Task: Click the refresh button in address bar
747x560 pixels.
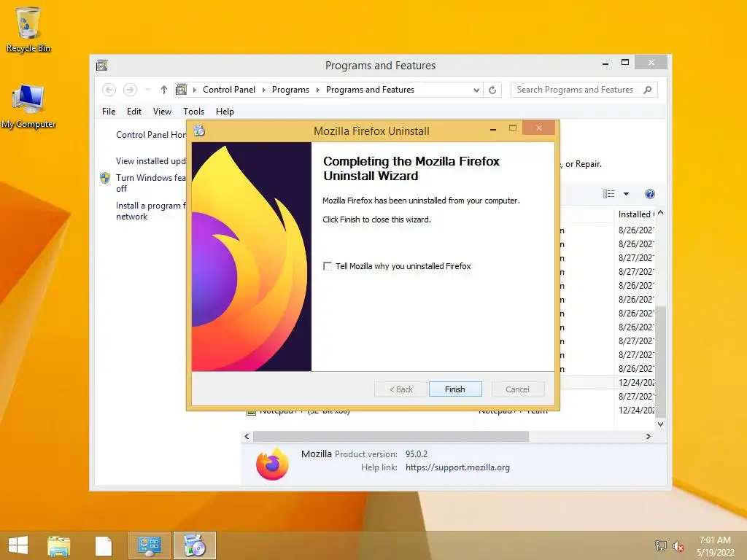Action: pos(492,90)
